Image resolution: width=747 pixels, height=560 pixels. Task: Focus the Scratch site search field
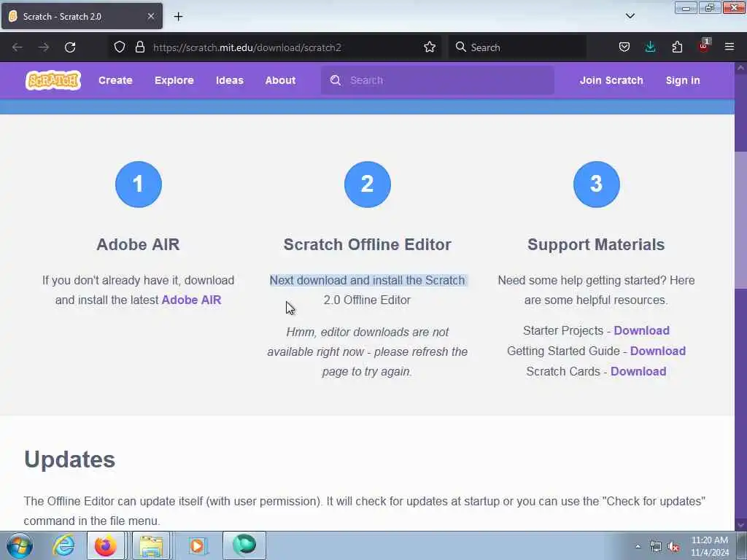pos(438,80)
